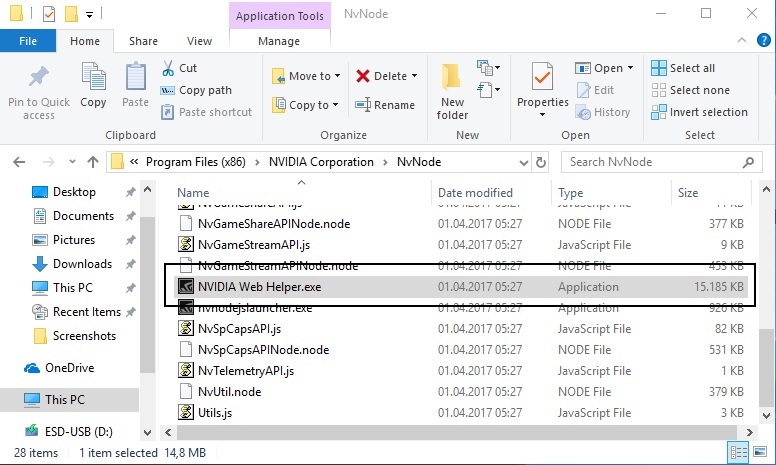Click the Back navigation arrow

click(x=19, y=162)
